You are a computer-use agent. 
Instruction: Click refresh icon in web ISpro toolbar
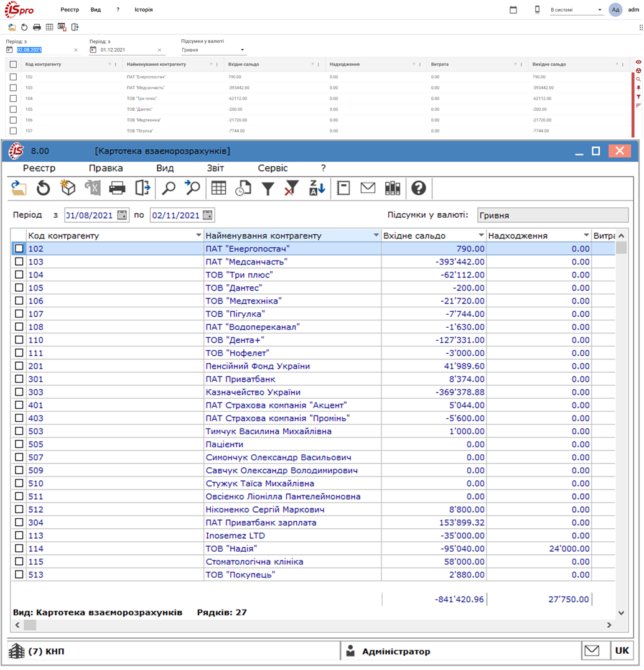[x=24, y=27]
